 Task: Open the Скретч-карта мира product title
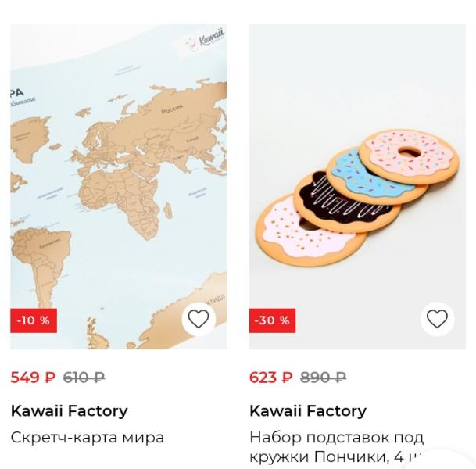[88, 438]
